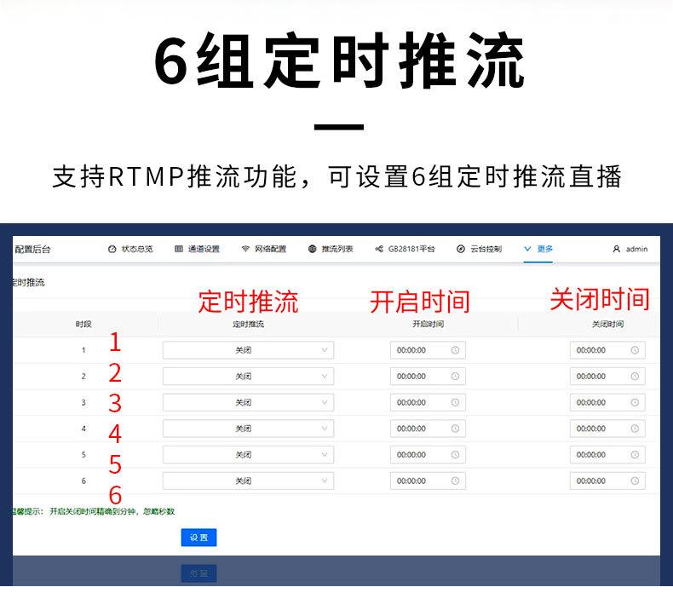Open the 定时推流 dropdown for period 6
673x616 pixels.
pyautogui.click(x=248, y=481)
